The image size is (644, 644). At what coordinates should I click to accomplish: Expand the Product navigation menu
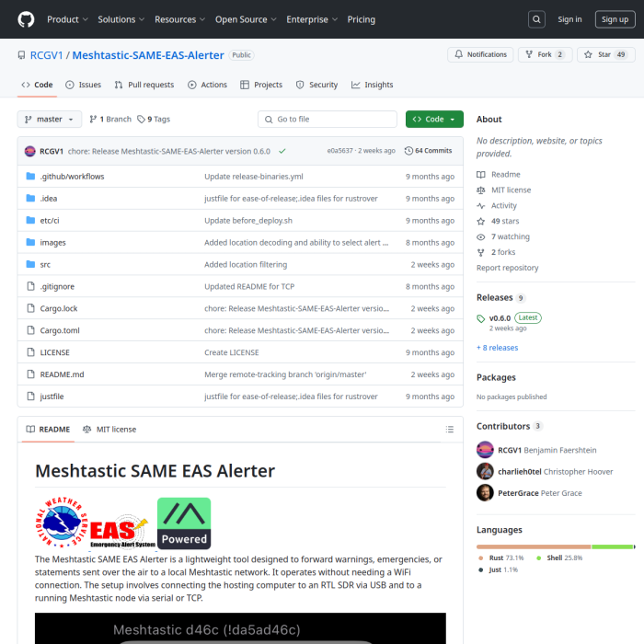pos(67,19)
